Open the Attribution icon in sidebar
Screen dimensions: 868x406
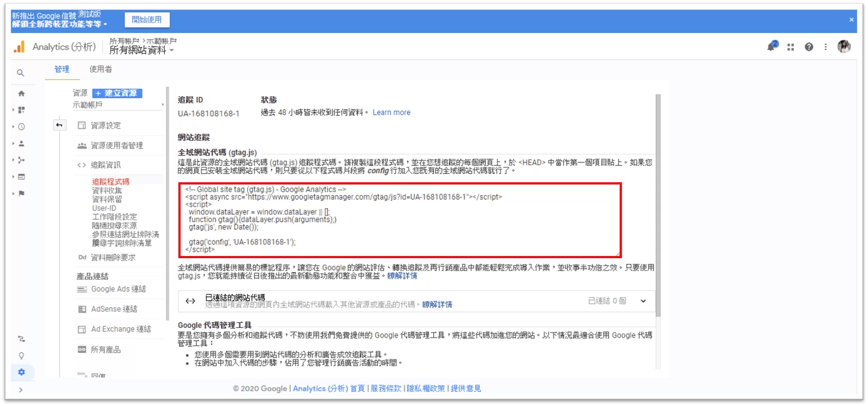[x=21, y=339]
